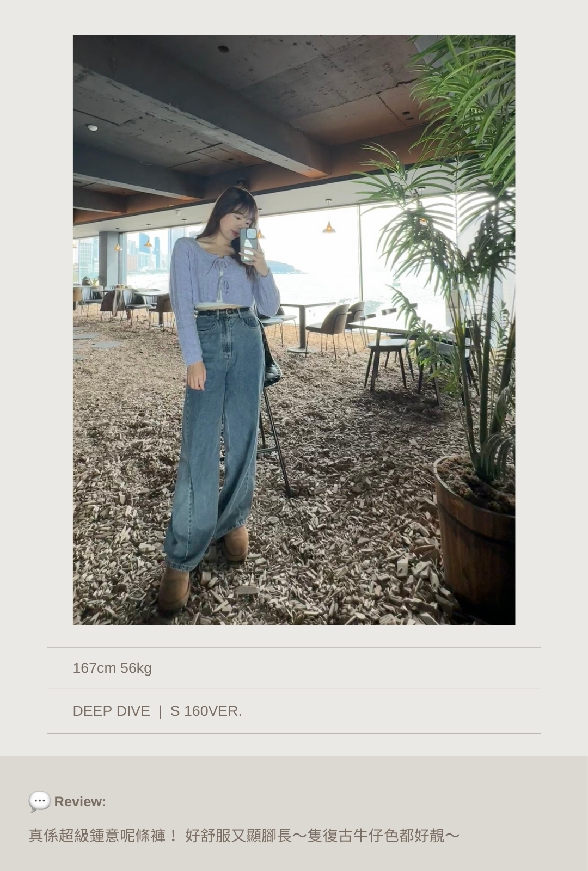Screen dimensions: 588x871
Task: Click the "S 160VER." size label
Action: point(206,711)
